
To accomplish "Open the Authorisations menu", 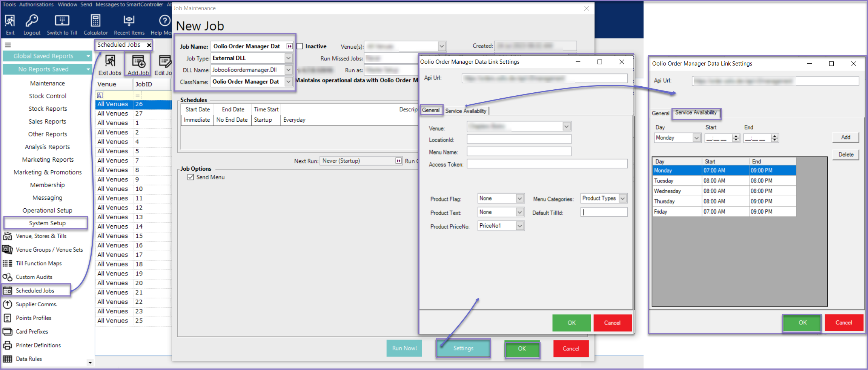I will click(36, 5).
